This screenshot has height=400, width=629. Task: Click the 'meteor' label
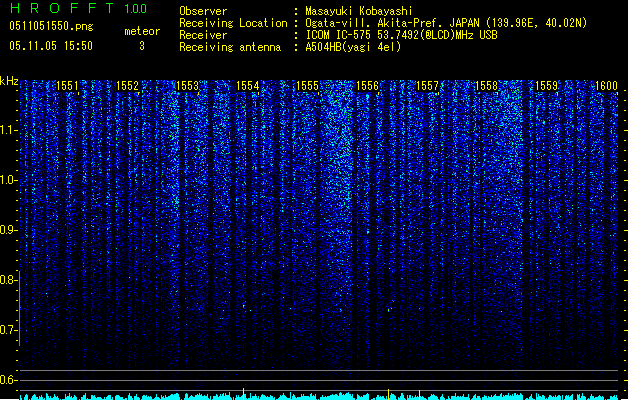point(142,31)
